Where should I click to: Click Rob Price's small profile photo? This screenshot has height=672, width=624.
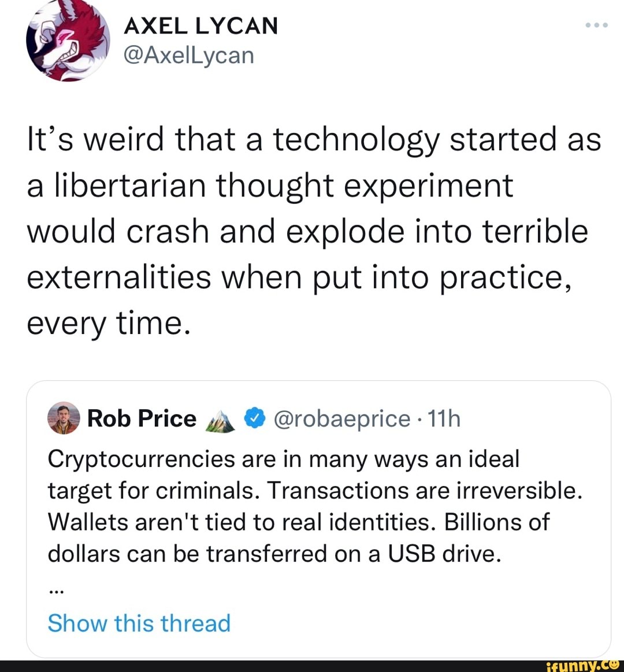click(63, 418)
